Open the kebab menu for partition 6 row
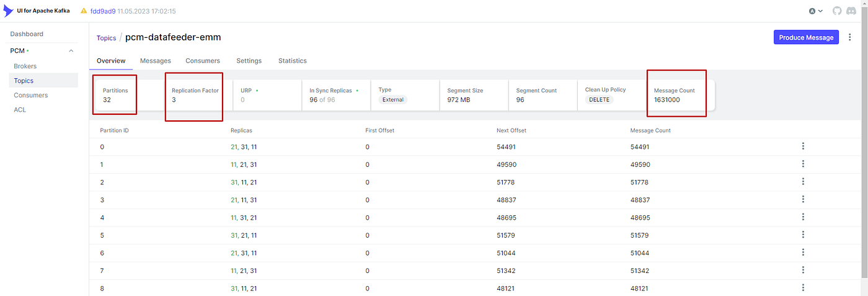Screen dimensions: 868x296 pyautogui.click(x=803, y=253)
